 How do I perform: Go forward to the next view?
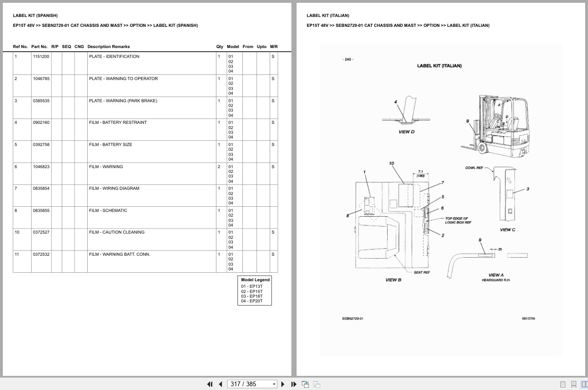[316, 384]
